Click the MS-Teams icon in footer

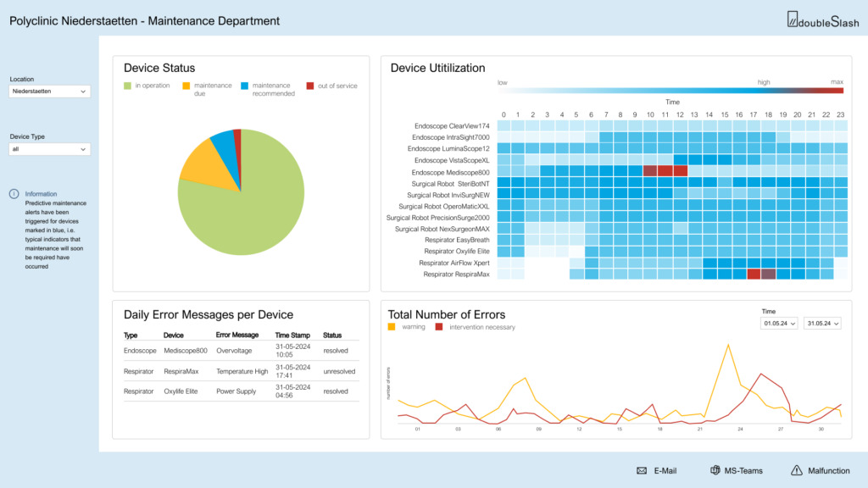tap(715, 470)
